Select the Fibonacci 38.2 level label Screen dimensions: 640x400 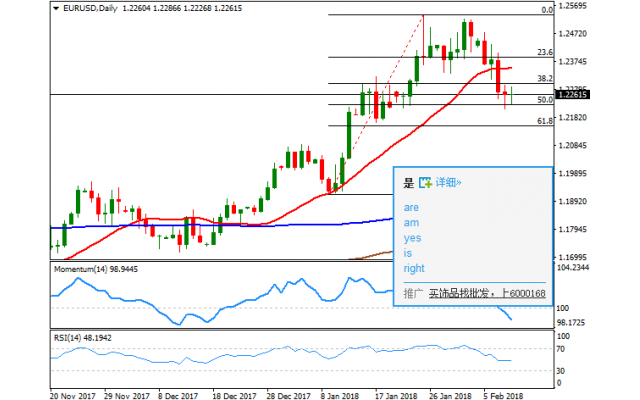545,78
